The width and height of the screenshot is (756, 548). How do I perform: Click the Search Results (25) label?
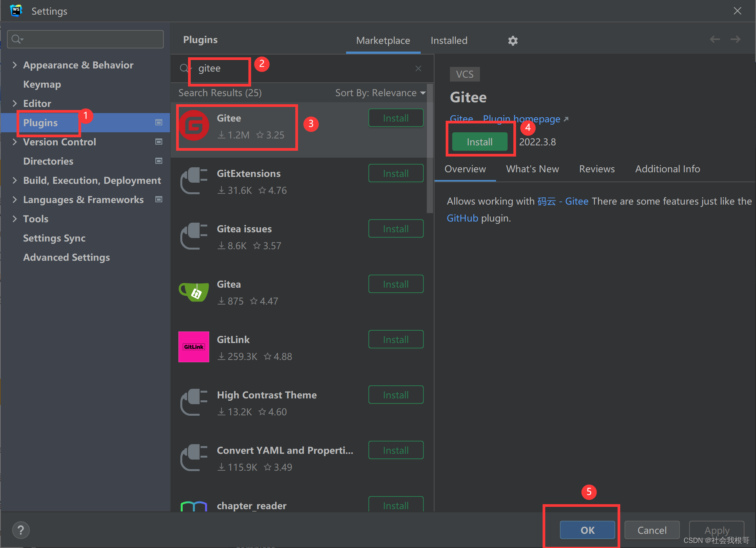[x=220, y=93]
